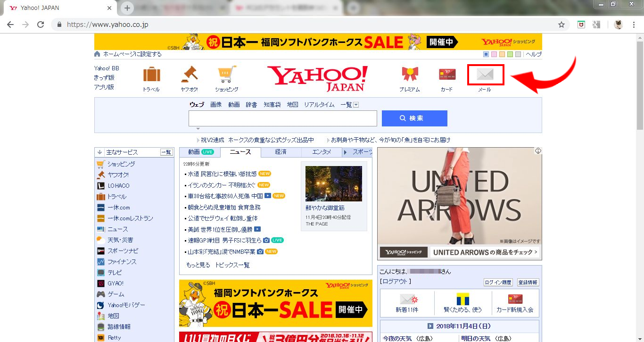Open news イランのタンカー 不明相次ぐ
Viewport: 644px width, 342px height.
tap(222, 185)
